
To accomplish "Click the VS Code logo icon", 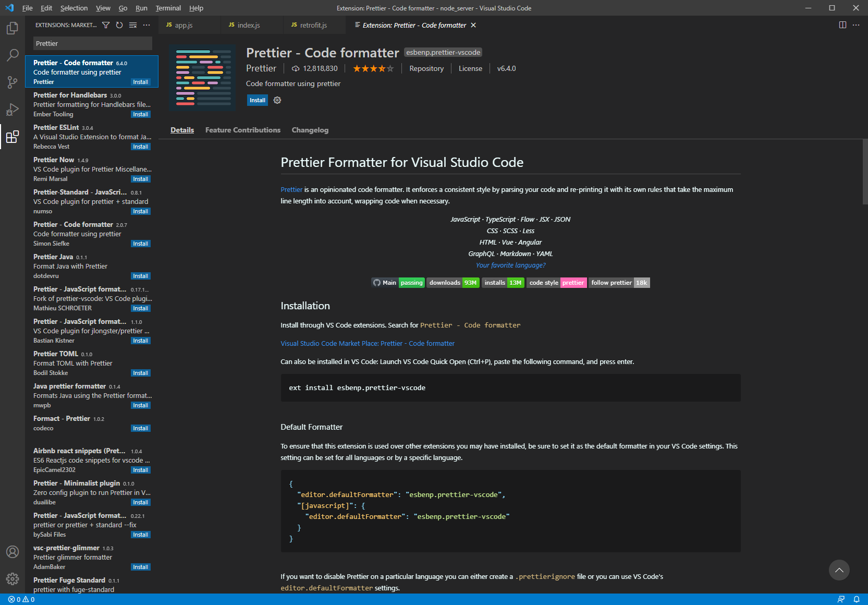I will 9,8.
